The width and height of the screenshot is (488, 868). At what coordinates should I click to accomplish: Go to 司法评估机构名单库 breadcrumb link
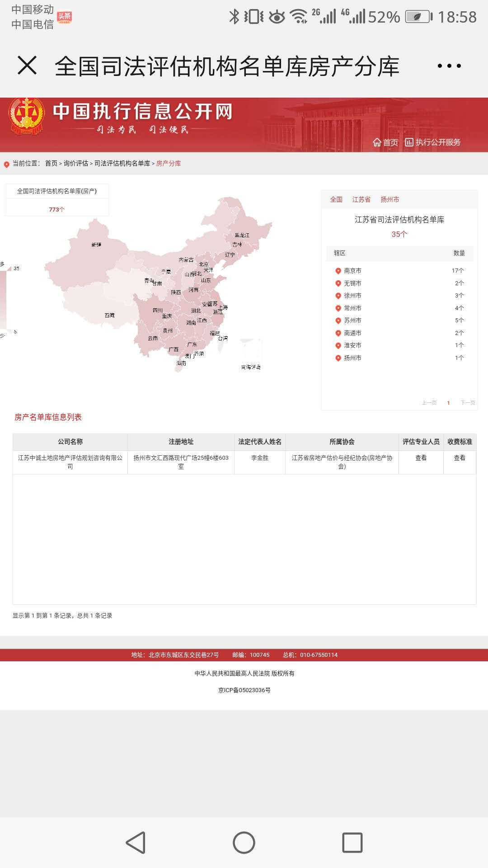122,163
